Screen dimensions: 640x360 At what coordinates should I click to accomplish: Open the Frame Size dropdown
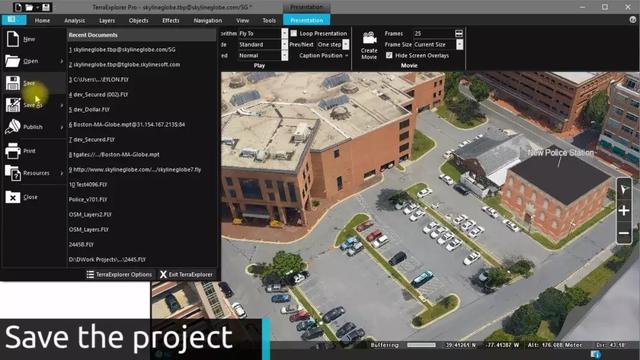[459, 44]
